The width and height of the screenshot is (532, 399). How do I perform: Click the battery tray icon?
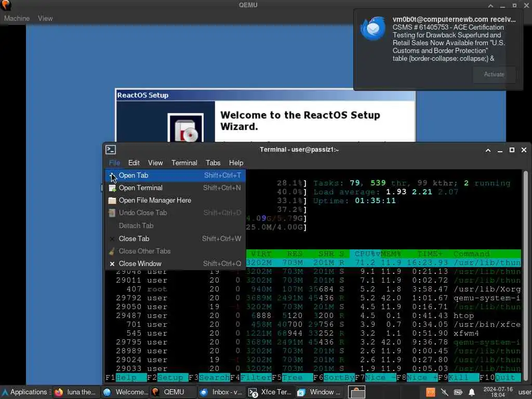pos(458,393)
